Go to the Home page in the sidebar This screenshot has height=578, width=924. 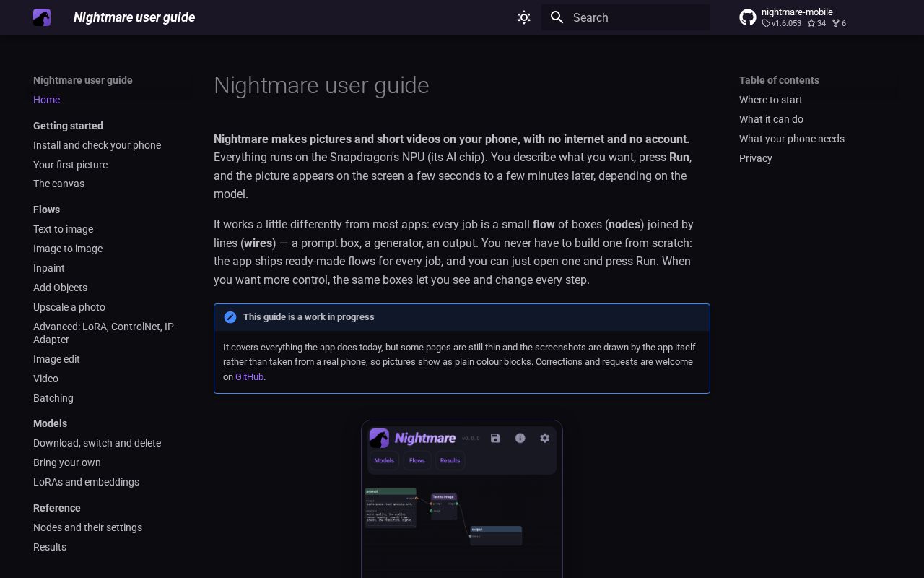(46, 100)
